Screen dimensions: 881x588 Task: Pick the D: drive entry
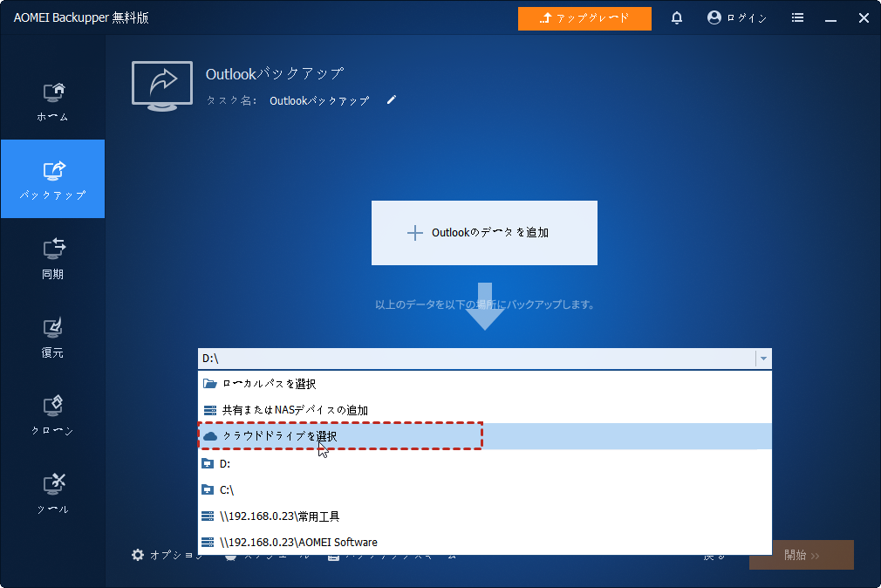tap(485, 463)
